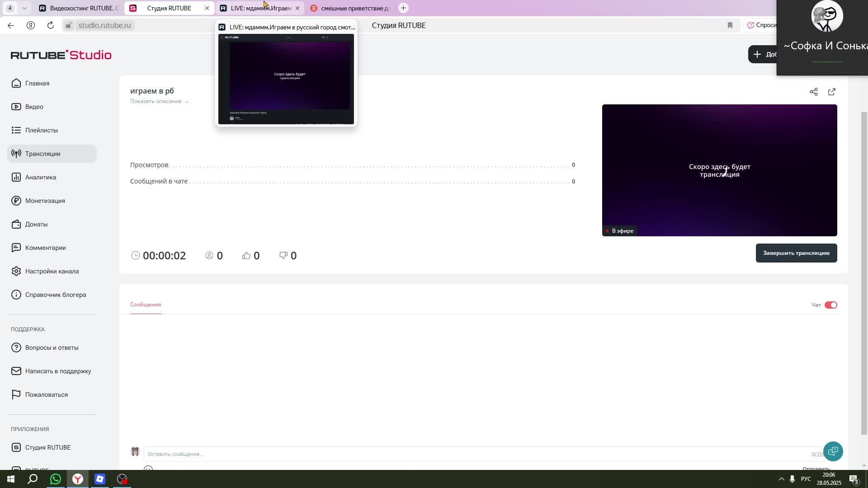This screenshot has width=868, height=488.
Task: Click the site security lock icon
Action: pyautogui.click(x=68, y=25)
